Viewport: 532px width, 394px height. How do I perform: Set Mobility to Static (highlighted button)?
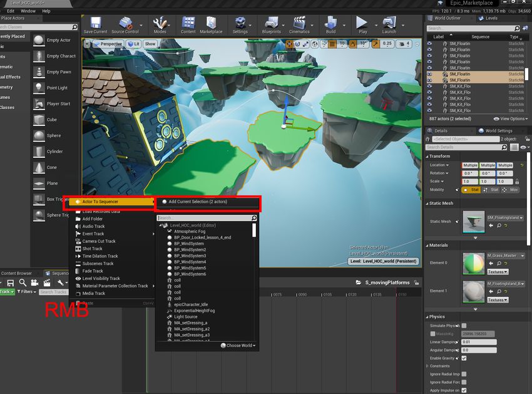pos(472,190)
